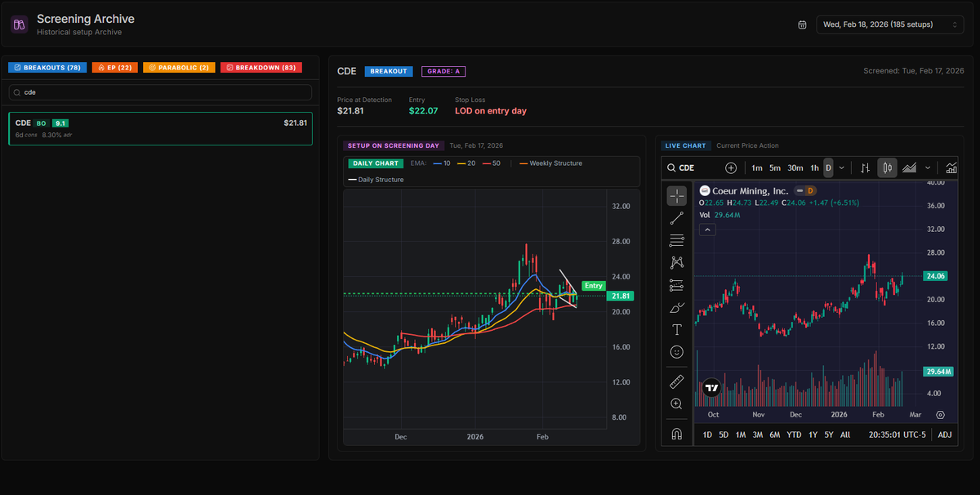Click the compare or add symbol plus icon

(731, 167)
